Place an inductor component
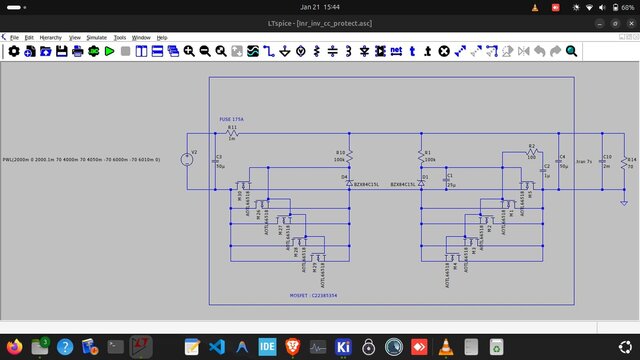This screenshot has width=640, height=360. click(x=348, y=51)
